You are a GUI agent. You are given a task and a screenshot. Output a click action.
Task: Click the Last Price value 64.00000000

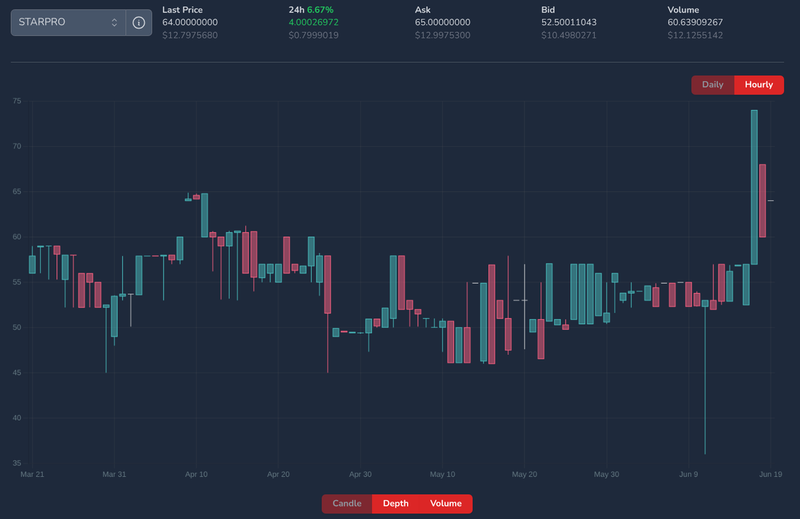tap(190, 22)
